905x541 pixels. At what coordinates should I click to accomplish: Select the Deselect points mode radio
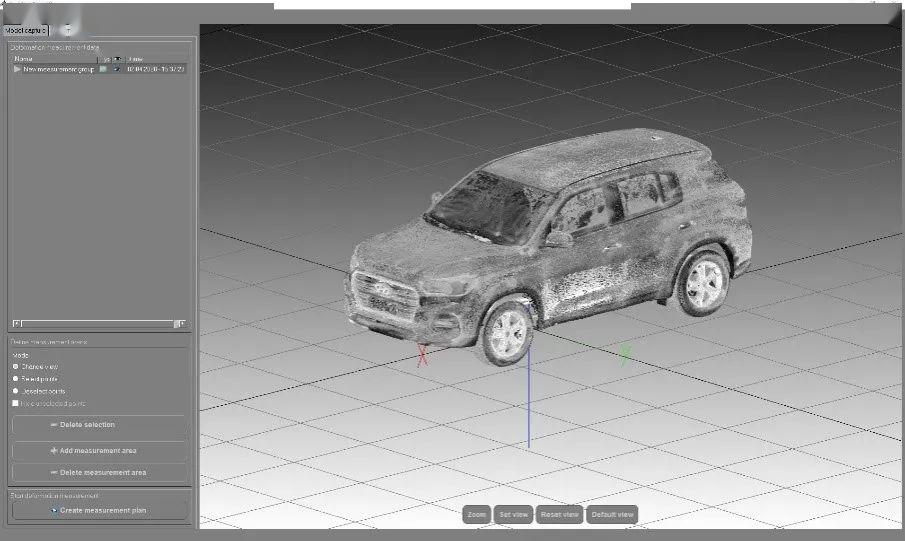16,391
